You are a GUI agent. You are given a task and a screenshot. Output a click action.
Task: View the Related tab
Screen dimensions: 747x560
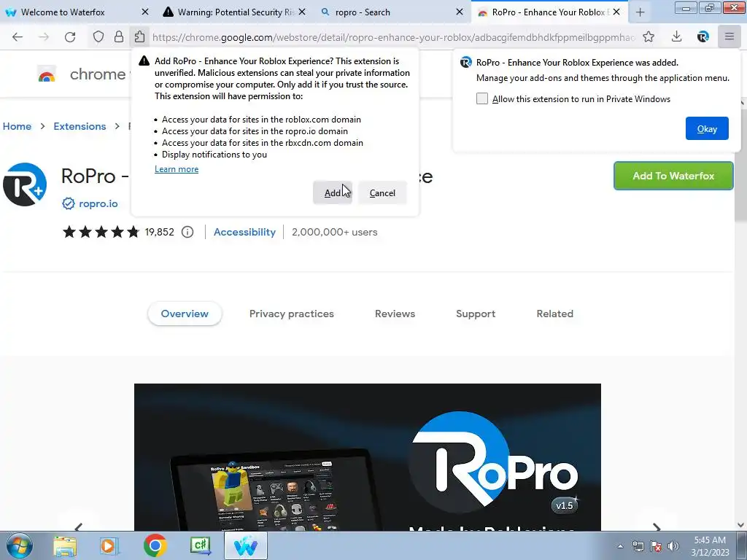555,314
